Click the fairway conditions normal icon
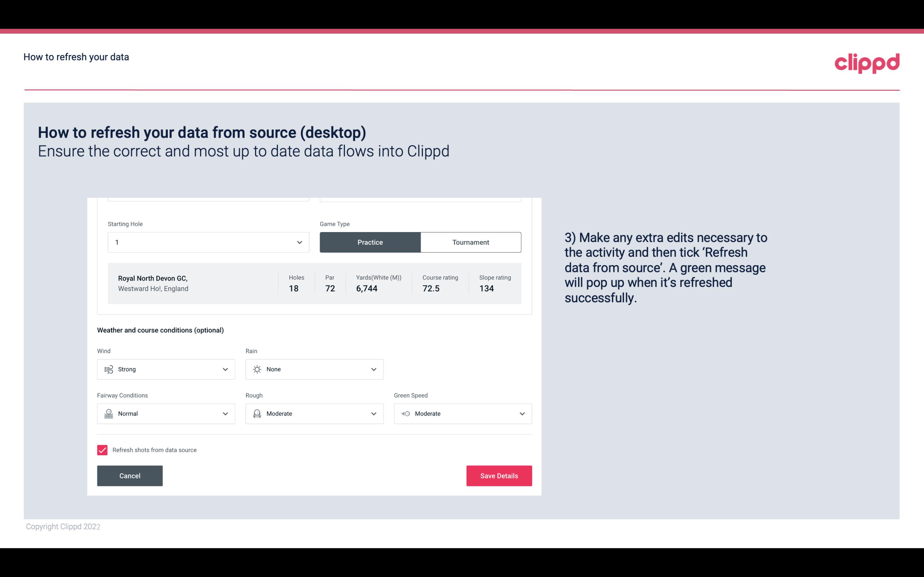This screenshot has height=577, width=924. (108, 414)
